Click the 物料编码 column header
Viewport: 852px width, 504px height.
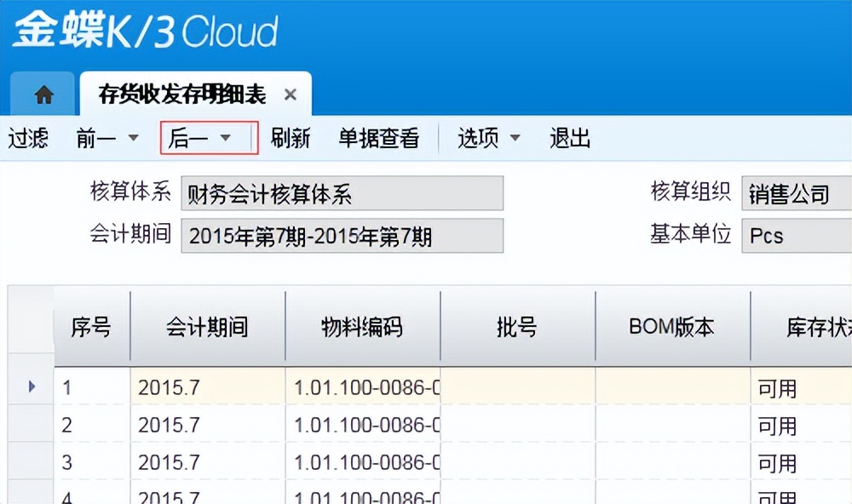pyautogui.click(x=360, y=326)
